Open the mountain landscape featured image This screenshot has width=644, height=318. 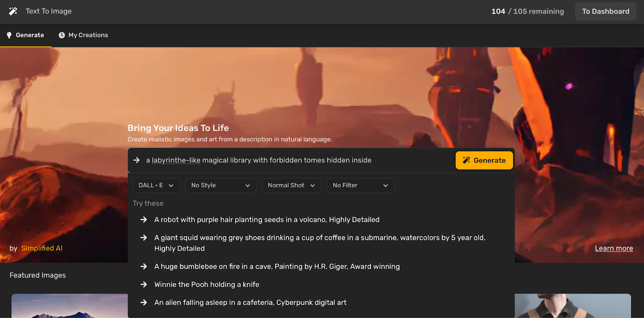click(70, 306)
